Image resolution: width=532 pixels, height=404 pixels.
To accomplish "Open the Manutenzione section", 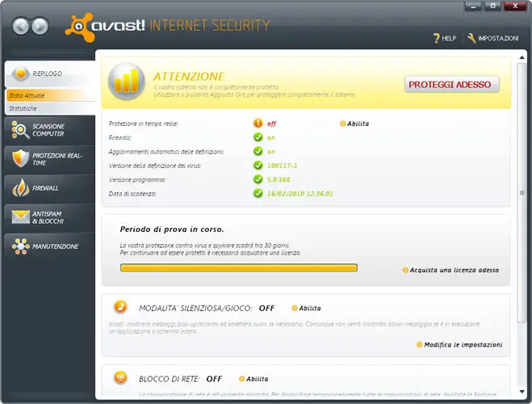I will [x=50, y=246].
